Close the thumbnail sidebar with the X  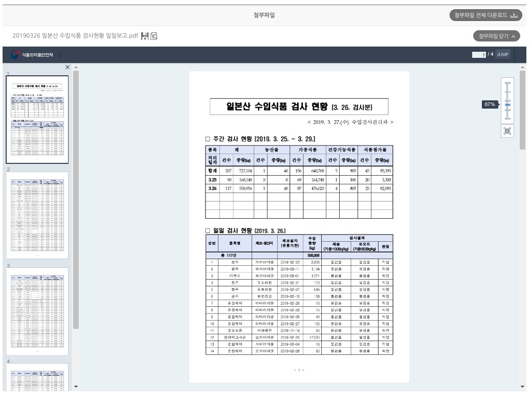coord(68,67)
